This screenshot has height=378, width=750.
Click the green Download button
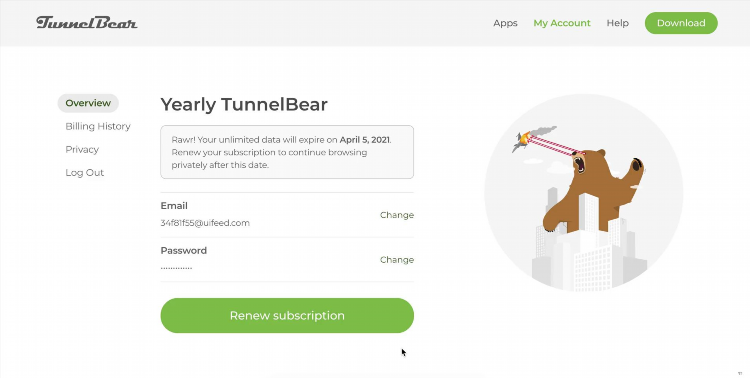tap(681, 23)
